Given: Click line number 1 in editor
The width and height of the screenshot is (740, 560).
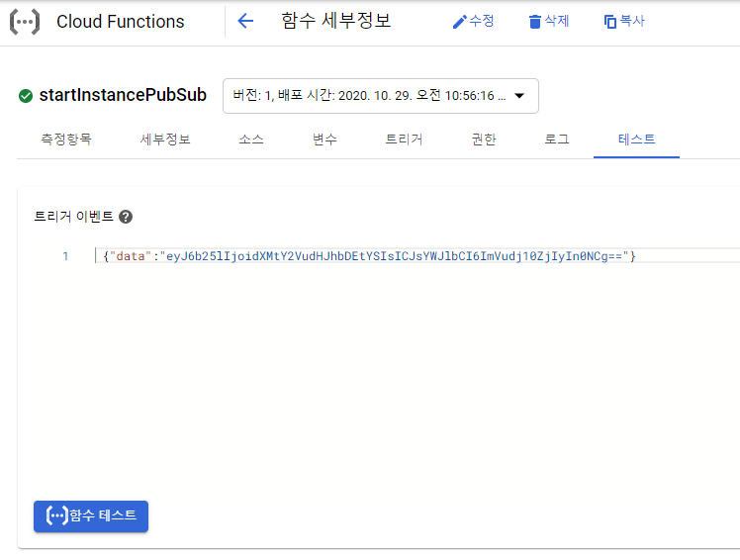Looking at the screenshot, I should [65, 256].
